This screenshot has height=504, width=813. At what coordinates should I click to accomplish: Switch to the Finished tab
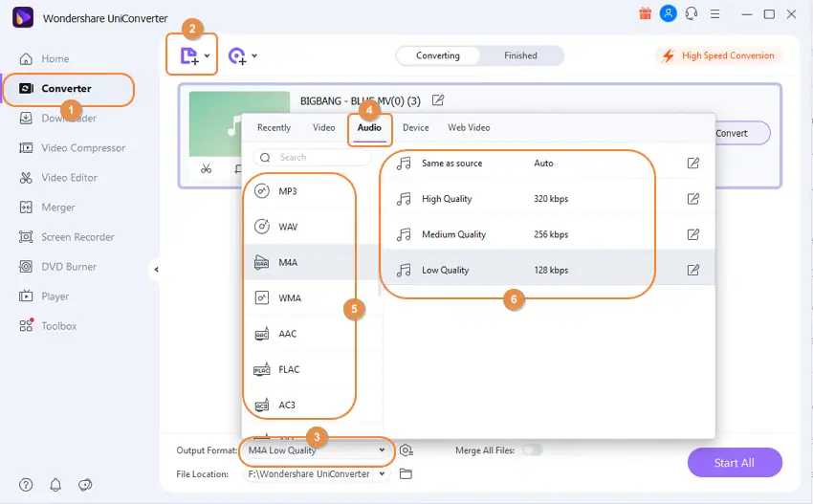click(x=520, y=55)
